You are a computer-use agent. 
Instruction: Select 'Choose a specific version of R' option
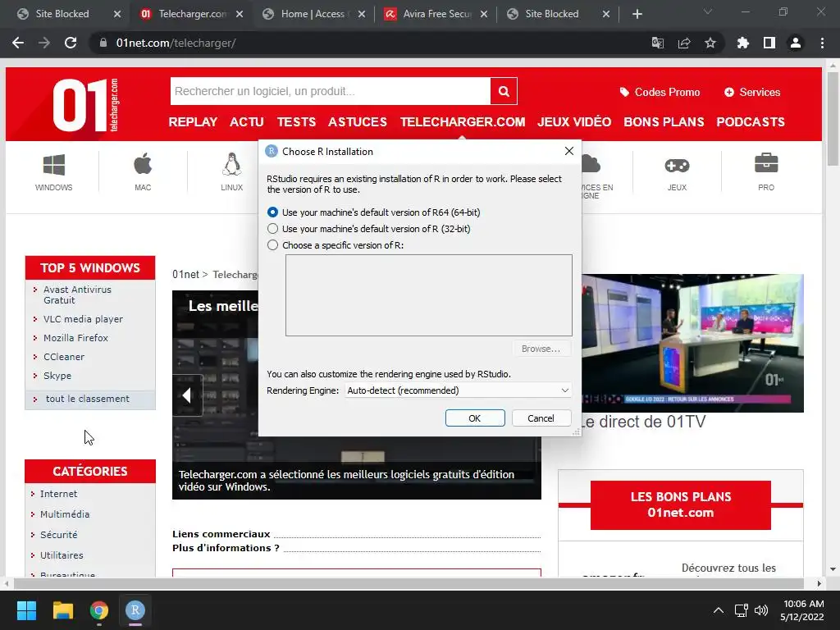point(272,245)
